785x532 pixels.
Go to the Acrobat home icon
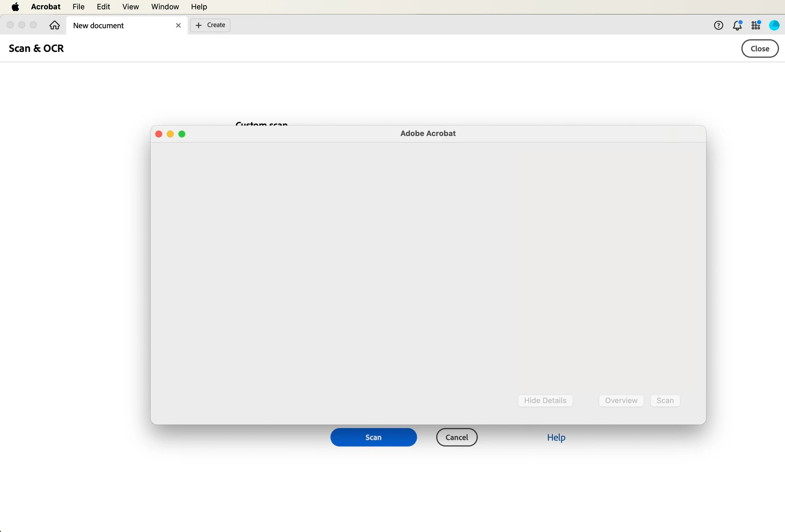point(54,25)
